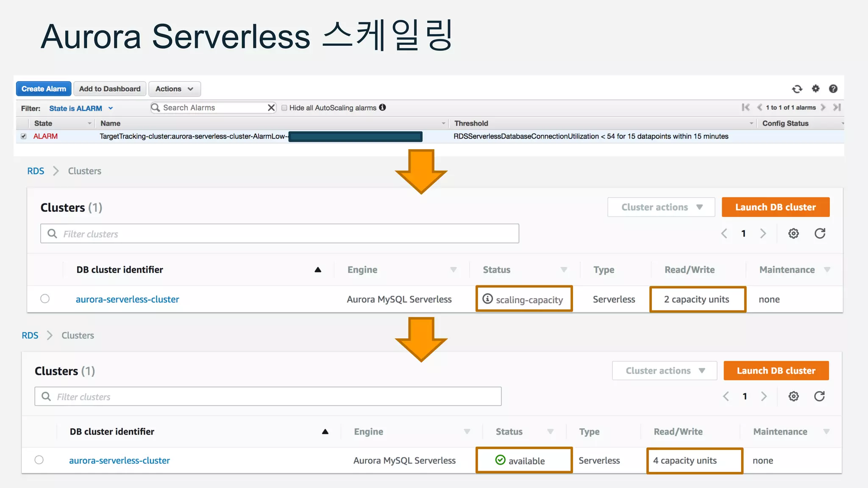Screen dimensions: 868x488
Task: Open settings gear in lower Clusters panel
Action: [x=793, y=396]
